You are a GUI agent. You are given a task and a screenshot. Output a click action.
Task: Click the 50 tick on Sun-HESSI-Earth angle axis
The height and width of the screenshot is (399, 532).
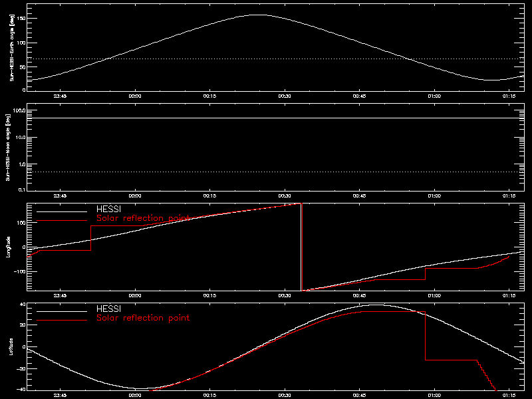pyautogui.click(x=23, y=67)
